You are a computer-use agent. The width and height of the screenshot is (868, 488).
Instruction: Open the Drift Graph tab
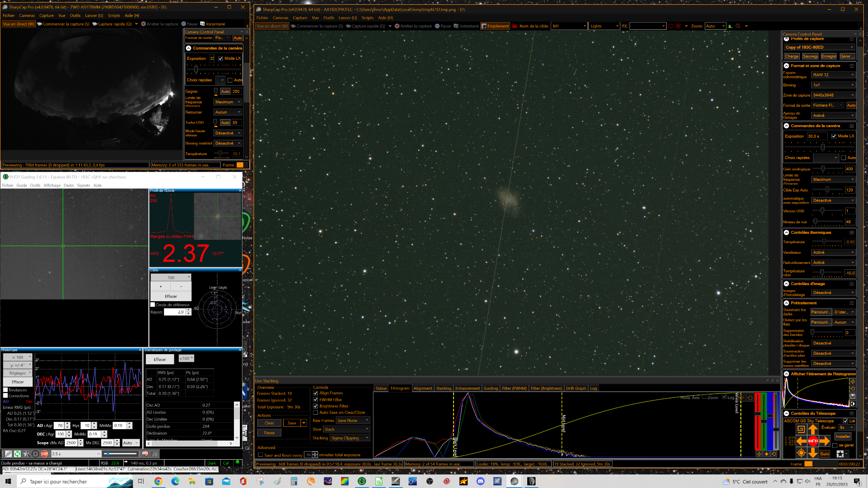coord(576,388)
